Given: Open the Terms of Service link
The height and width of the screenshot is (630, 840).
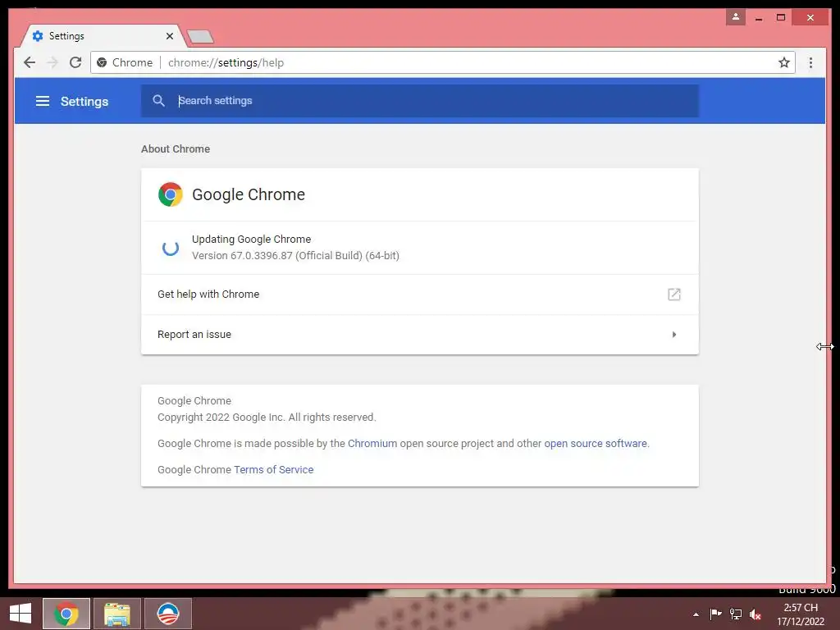Looking at the screenshot, I should 274,470.
